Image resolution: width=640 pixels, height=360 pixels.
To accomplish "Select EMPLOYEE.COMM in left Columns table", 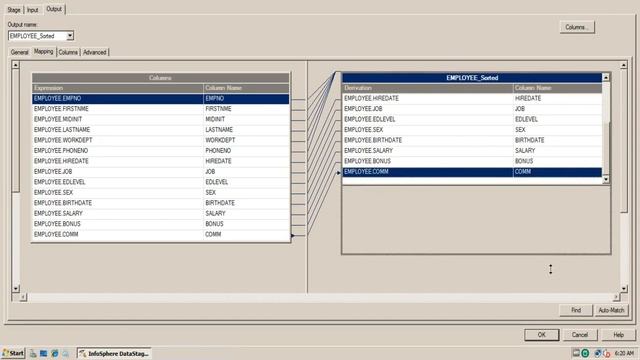I will 117,235.
